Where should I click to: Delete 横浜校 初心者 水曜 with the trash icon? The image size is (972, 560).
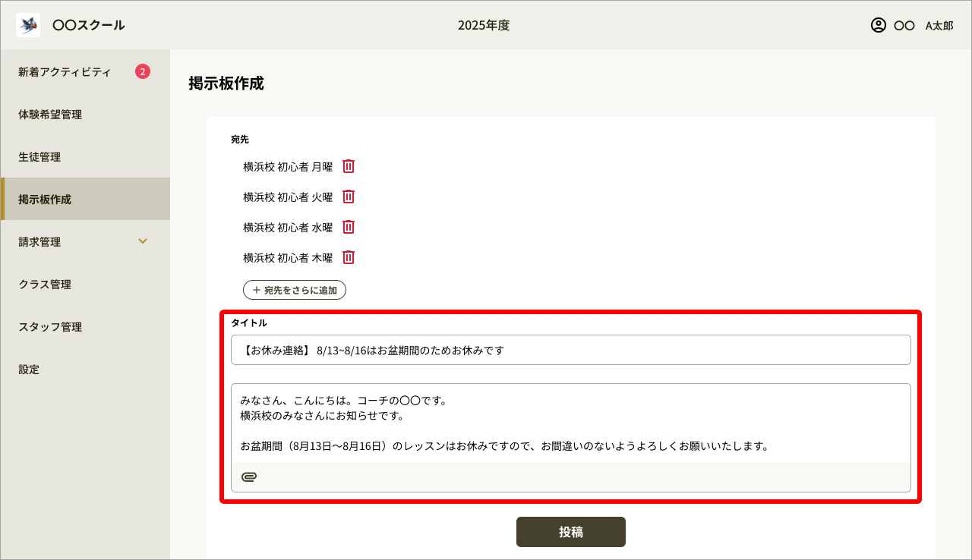point(348,226)
